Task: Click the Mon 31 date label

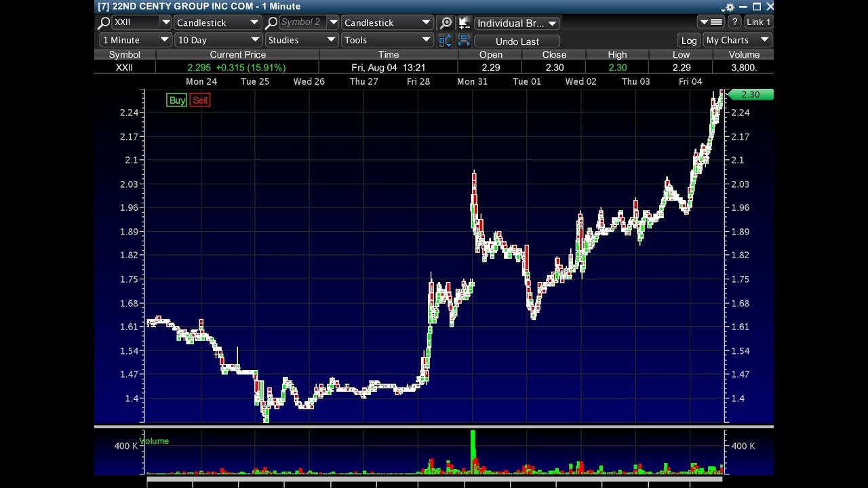Action: pos(472,81)
